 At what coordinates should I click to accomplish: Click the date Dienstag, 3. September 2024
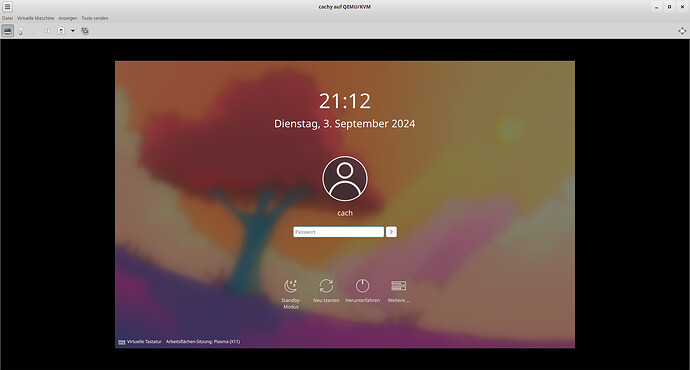click(345, 124)
